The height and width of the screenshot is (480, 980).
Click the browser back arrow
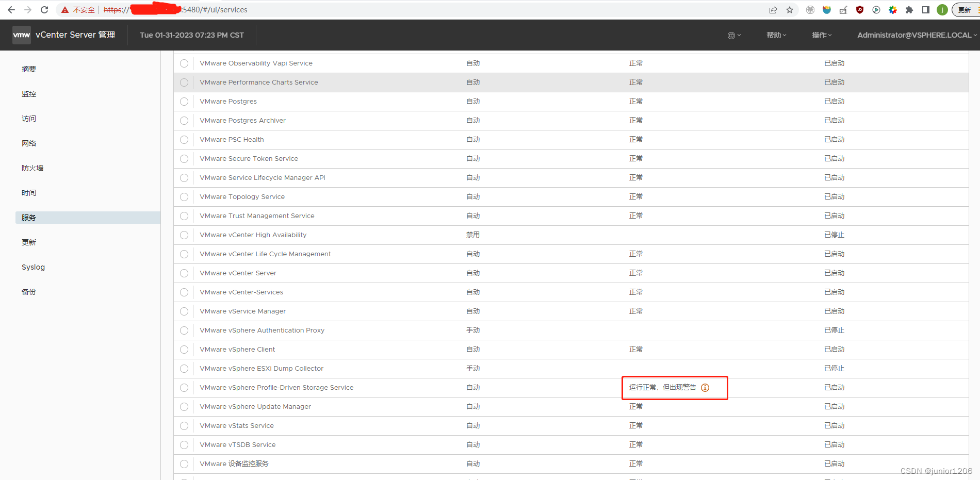pos(11,10)
